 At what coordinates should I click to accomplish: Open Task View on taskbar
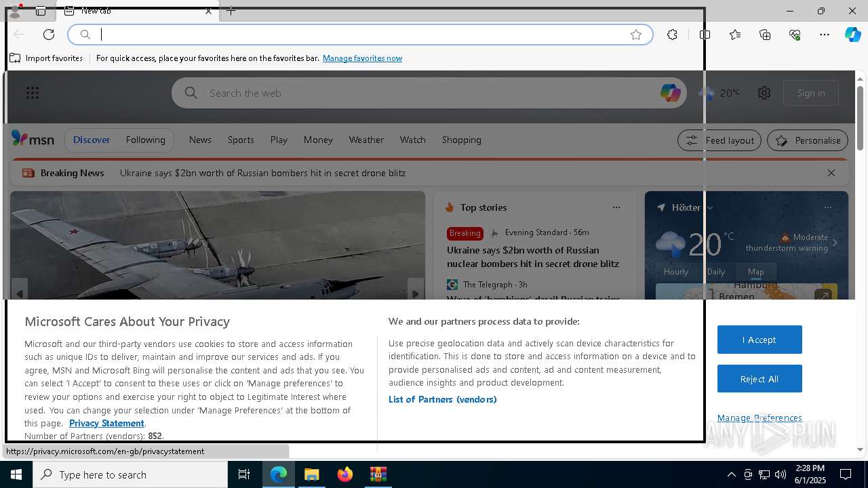[x=244, y=474]
